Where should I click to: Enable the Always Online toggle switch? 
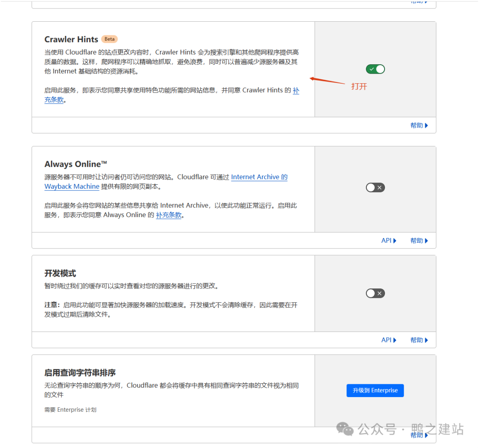click(375, 187)
